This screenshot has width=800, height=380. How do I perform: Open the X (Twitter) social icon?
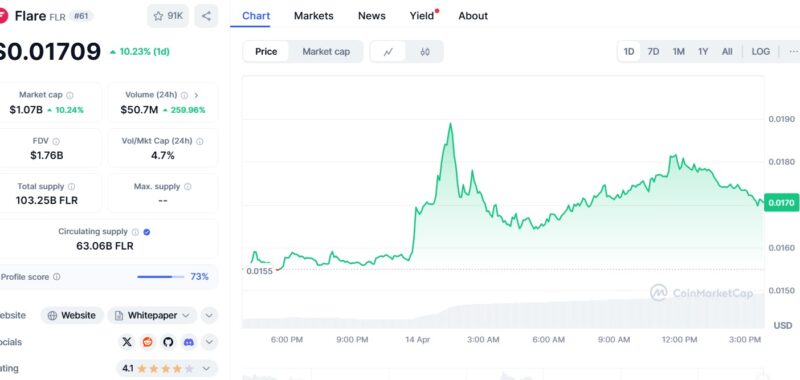click(x=127, y=342)
